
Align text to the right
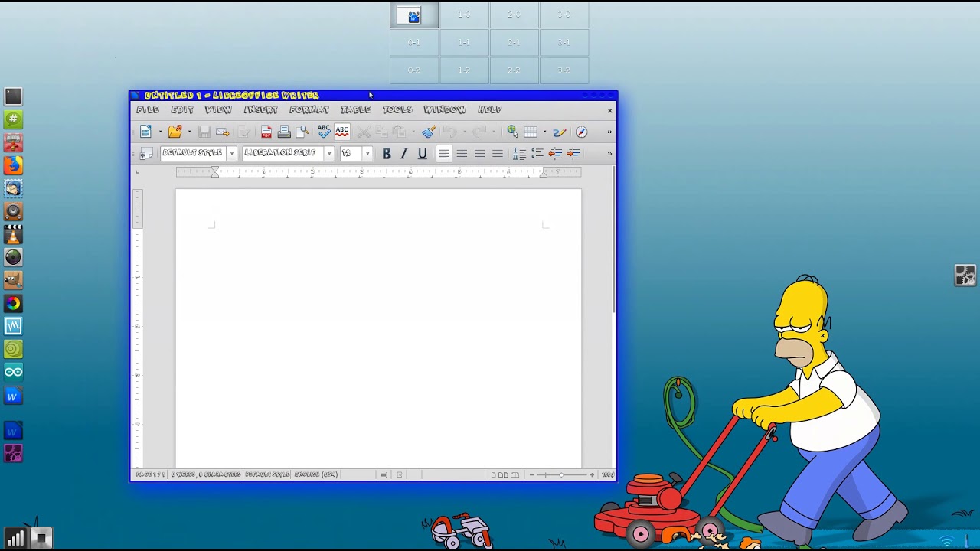[479, 154]
